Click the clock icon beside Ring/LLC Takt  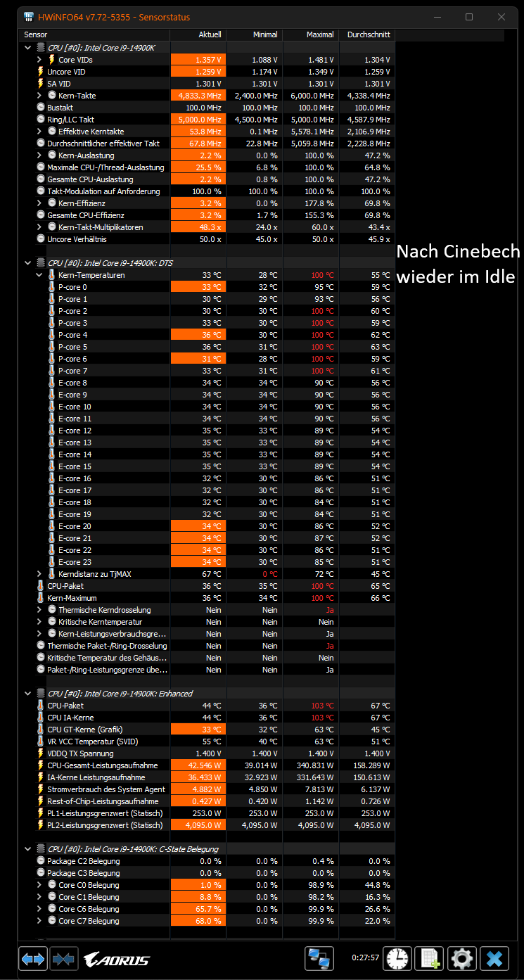[40, 120]
